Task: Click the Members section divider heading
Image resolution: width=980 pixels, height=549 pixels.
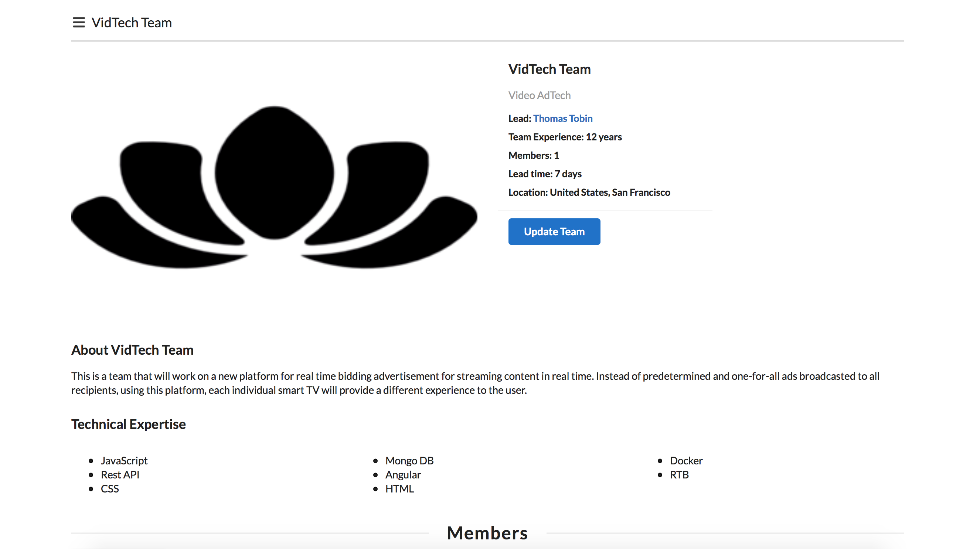Action: pos(487,533)
